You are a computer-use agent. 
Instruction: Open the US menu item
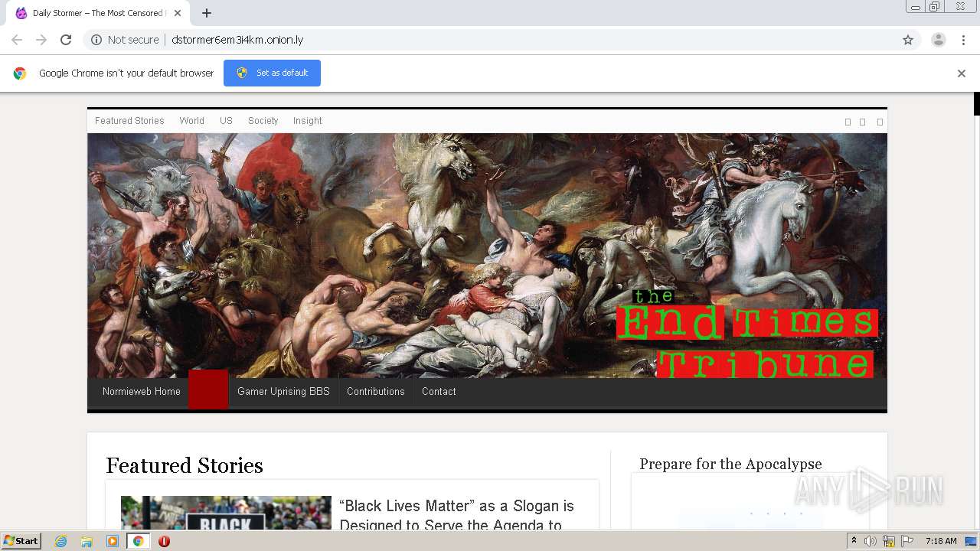click(x=226, y=121)
